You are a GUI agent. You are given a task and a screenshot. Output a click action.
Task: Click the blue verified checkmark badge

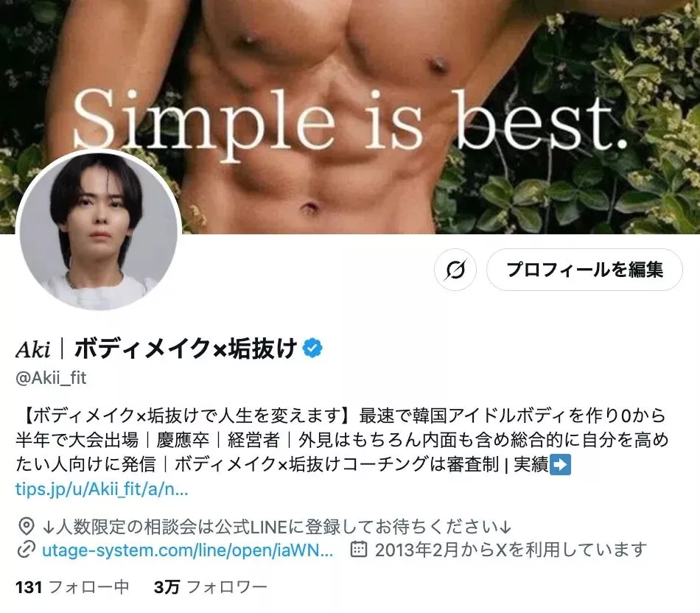[x=312, y=348]
